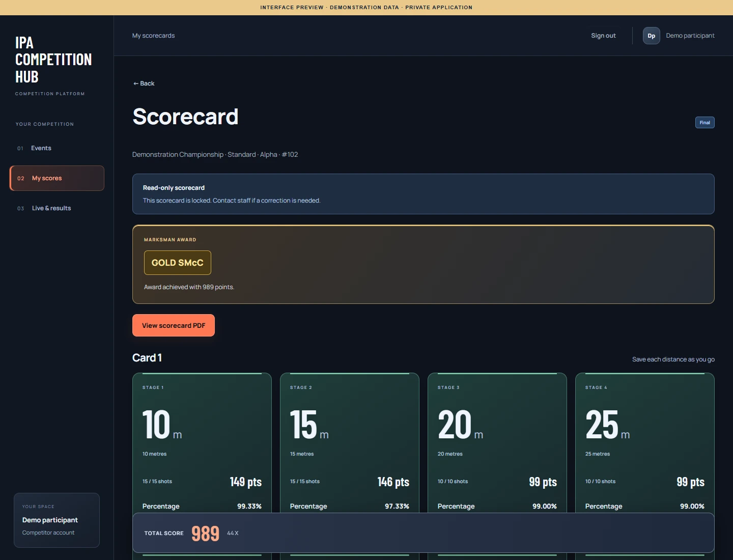Click the IPA Competition Hub logo
Image resolution: width=733 pixels, height=560 pixels.
click(53, 60)
